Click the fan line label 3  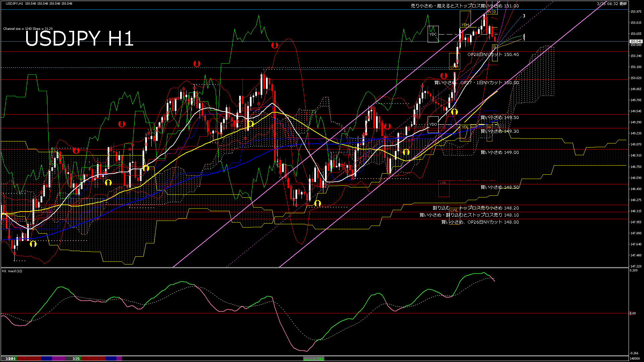click(x=524, y=16)
